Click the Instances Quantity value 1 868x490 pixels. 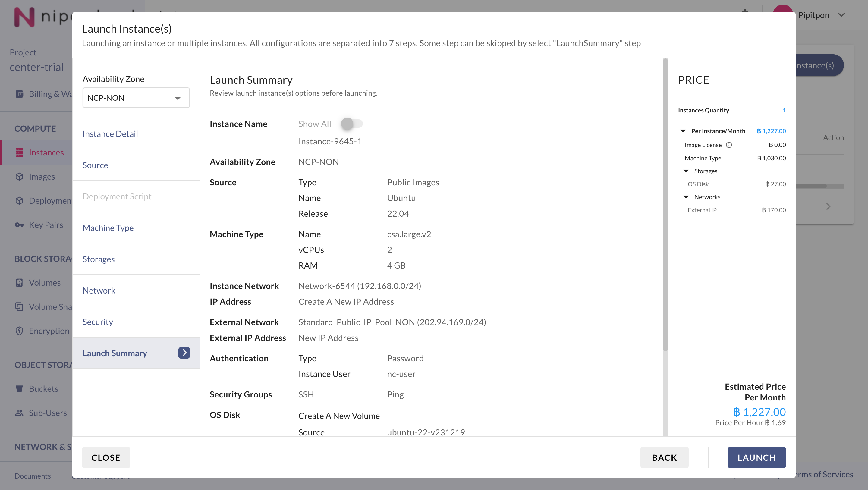[784, 110]
